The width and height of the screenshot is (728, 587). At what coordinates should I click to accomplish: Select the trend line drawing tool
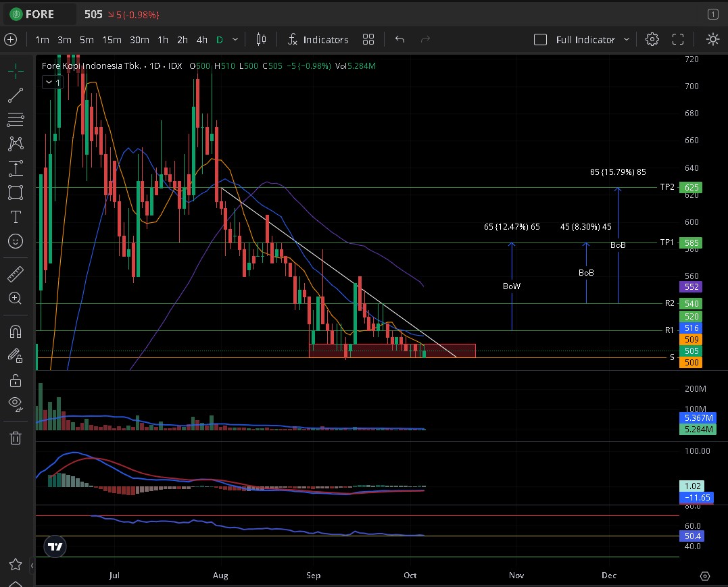pyautogui.click(x=16, y=95)
